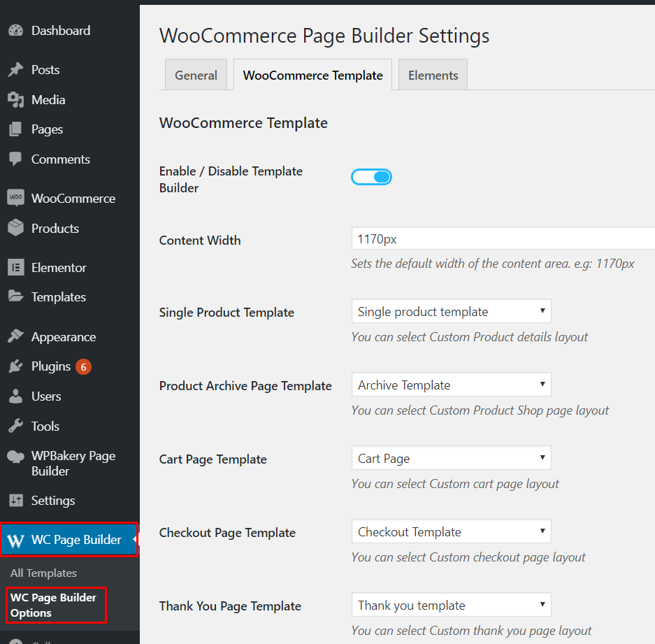Click the Comments speech bubble icon
The height and width of the screenshot is (644, 655).
pos(15,159)
